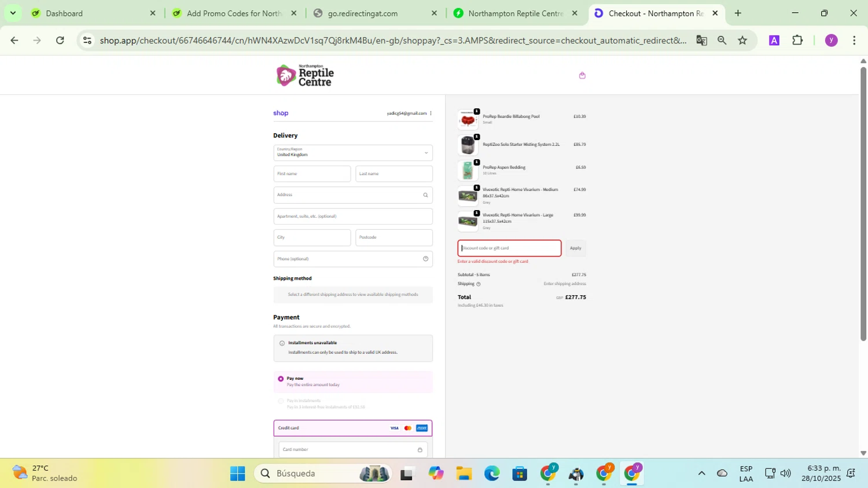Switch to go.redirectingat.com tab
This screenshot has height=488, width=868.
[x=375, y=13]
